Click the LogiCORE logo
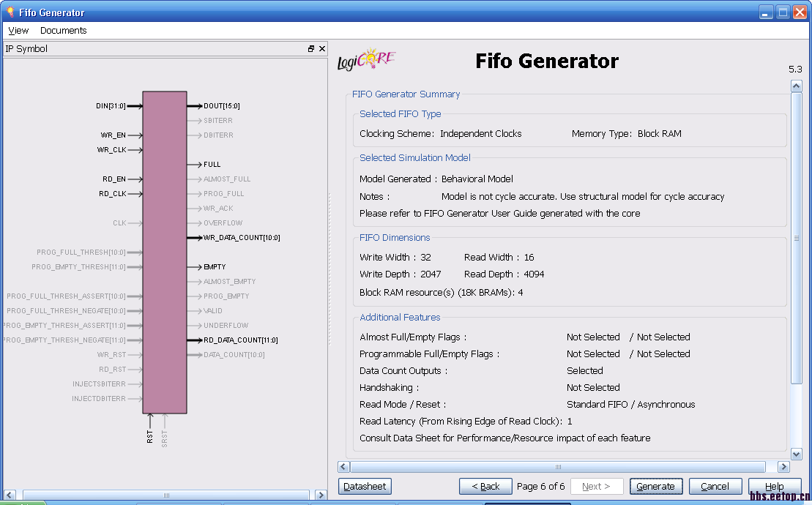 point(367,59)
